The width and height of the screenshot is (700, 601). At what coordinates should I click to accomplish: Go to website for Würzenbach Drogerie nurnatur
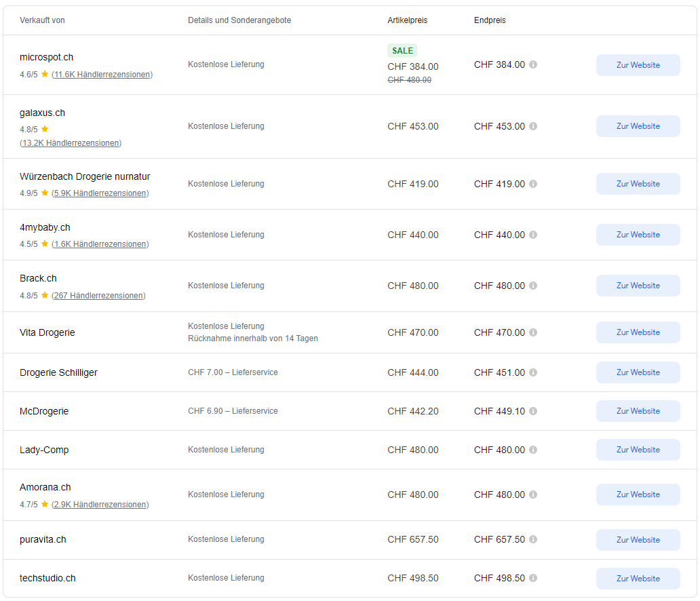point(638,184)
